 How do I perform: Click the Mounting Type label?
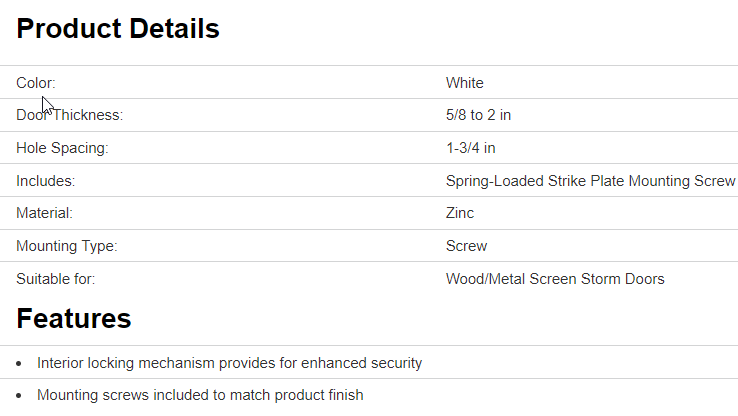65,246
